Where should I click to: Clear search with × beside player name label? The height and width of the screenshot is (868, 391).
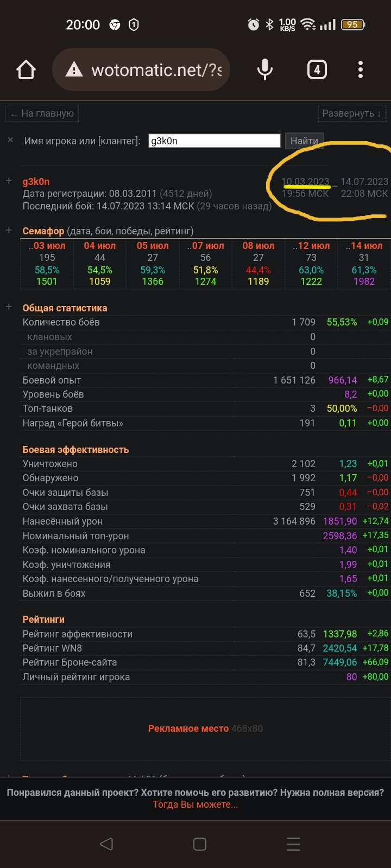(x=10, y=140)
